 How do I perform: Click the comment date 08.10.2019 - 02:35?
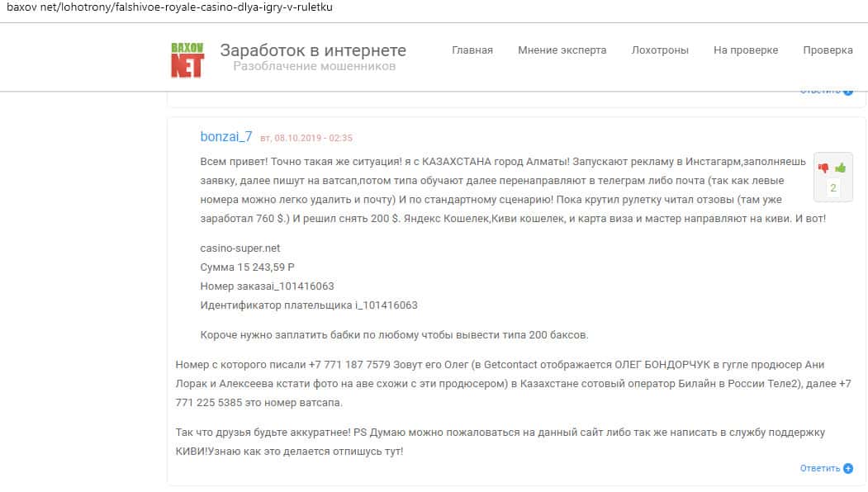(306, 138)
